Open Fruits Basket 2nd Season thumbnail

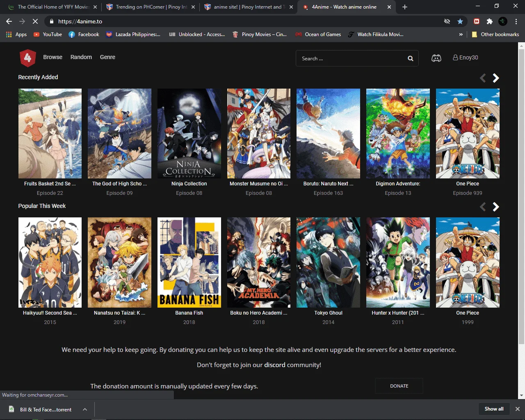click(50, 134)
